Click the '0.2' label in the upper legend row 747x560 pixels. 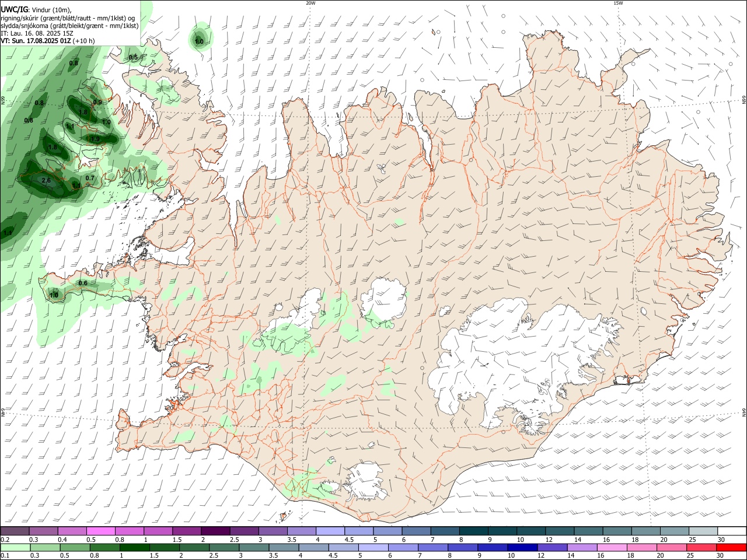pos(4,540)
